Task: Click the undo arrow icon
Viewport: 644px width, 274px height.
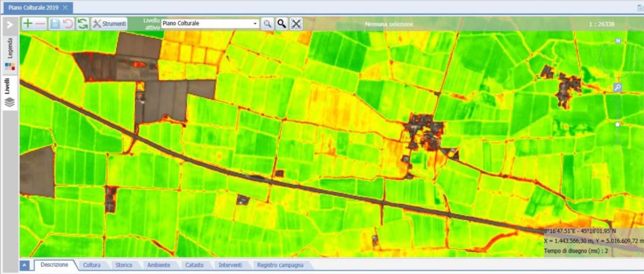Action: (68, 24)
